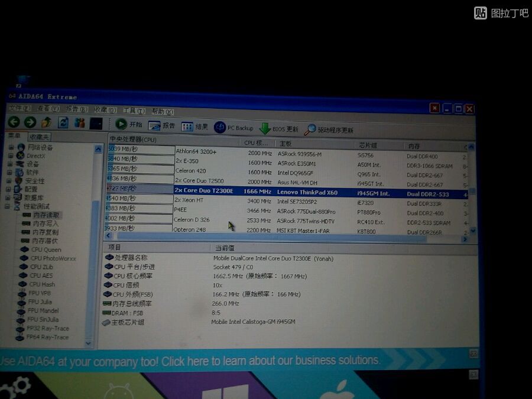Click the two-people users toolbar icon
Screen dimensions: 532x399
click(79, 123)
